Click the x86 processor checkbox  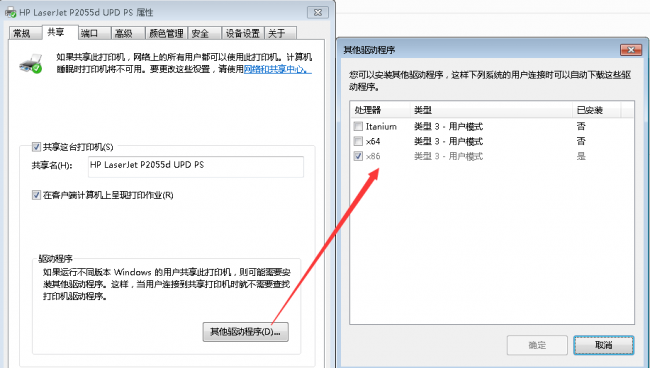[358, 156]
